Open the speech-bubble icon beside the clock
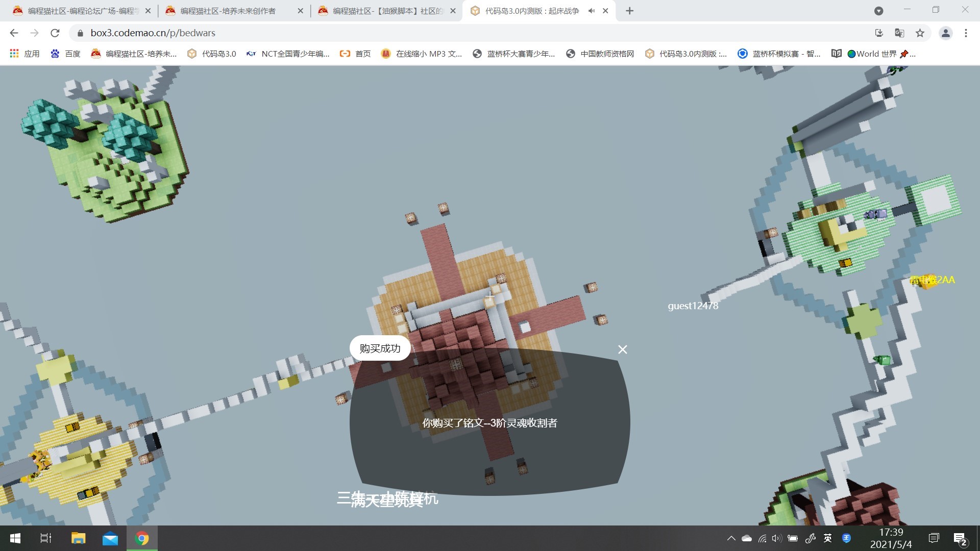 tap(934, 538)
